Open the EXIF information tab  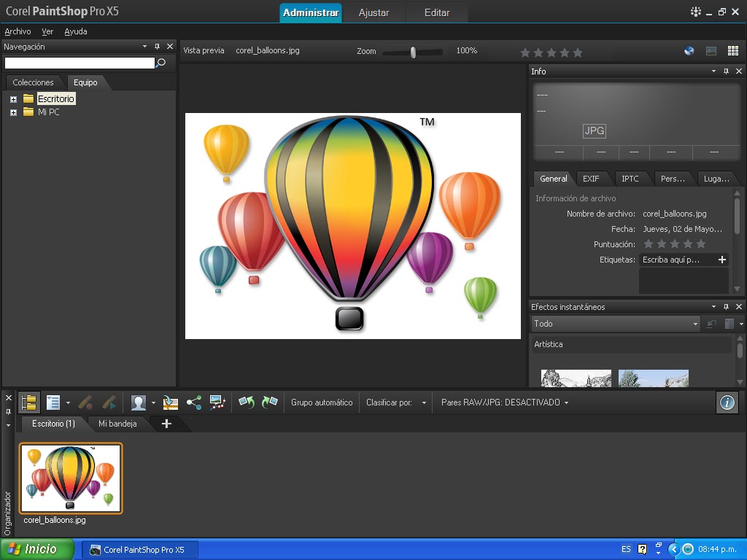pyautogui.click(x=591, y=178)
